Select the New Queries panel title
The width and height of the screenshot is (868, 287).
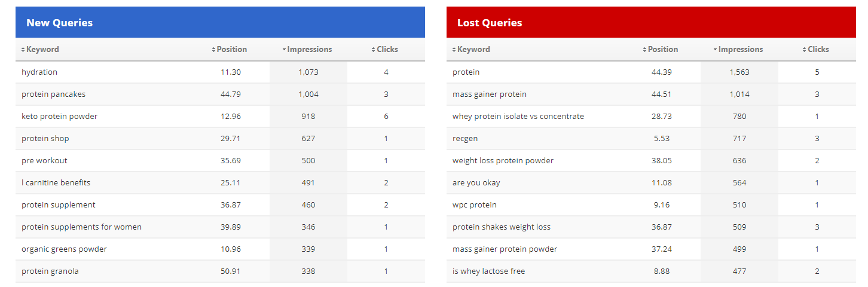pyautogui.click(x=59, y=23)
